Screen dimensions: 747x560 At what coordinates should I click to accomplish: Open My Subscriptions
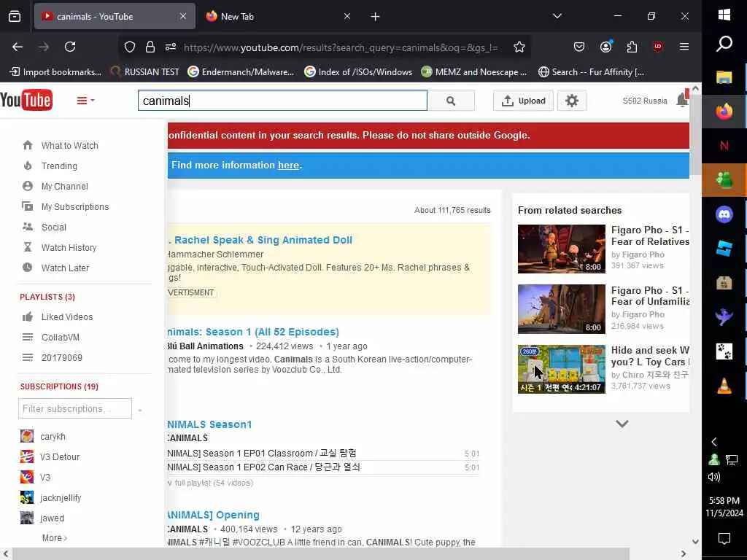coord(75,206)
